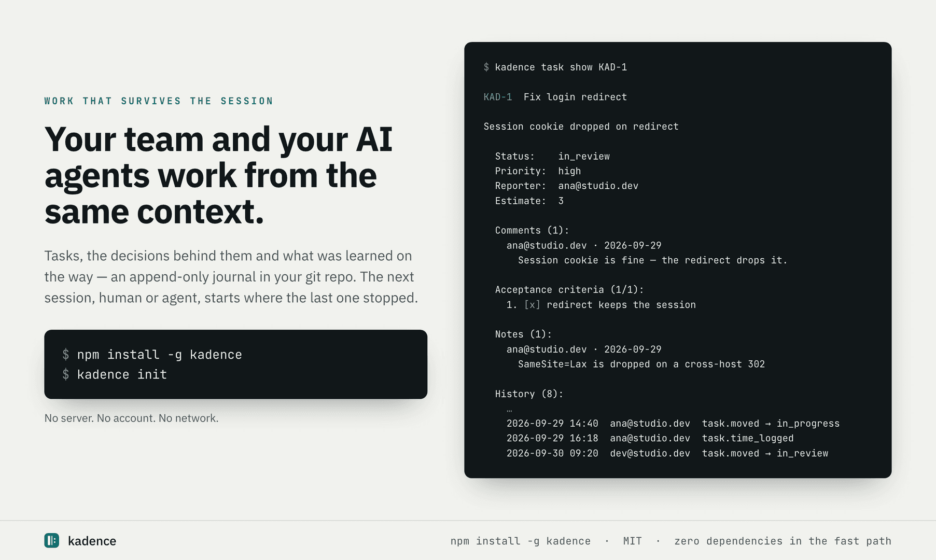
Task: Click the paragraph describing append-only journal
Action: (x=231, y=277)
